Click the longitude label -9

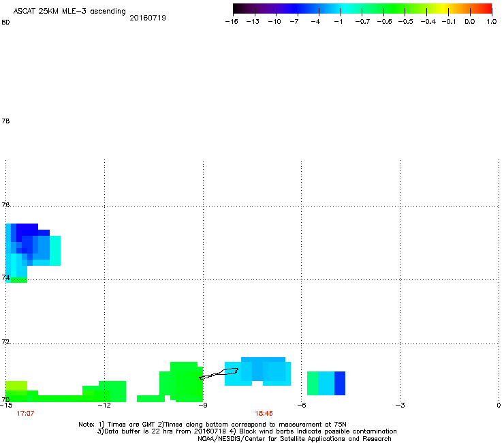tap(203, 406)
